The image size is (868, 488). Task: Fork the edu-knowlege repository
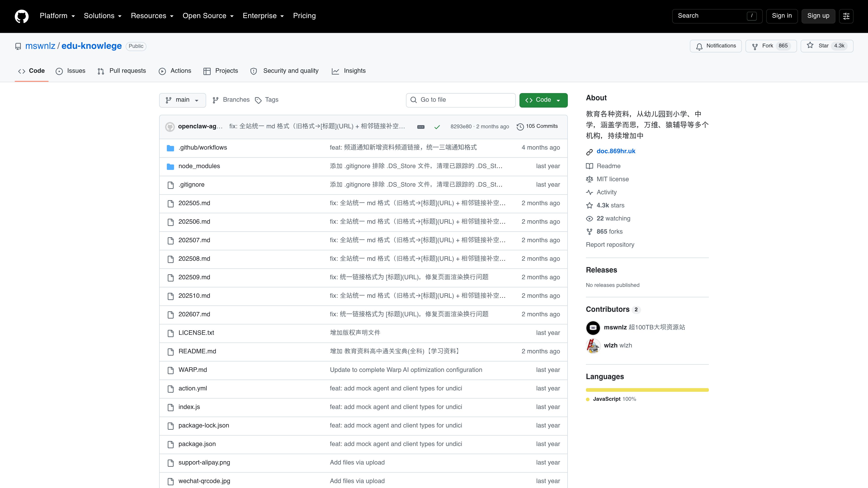(771, 46)
